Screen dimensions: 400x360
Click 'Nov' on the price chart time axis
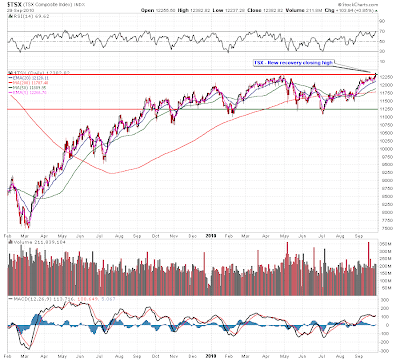pos(174,236)
